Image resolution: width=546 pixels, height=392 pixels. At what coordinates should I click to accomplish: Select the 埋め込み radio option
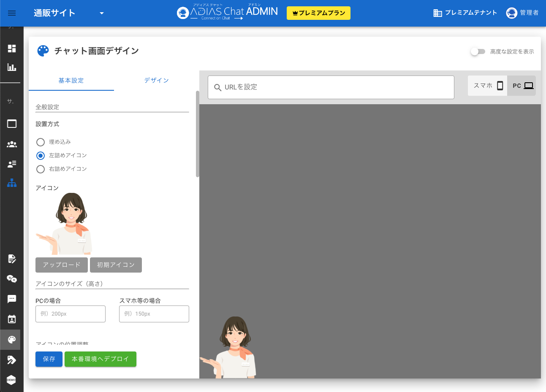(41, 142)
